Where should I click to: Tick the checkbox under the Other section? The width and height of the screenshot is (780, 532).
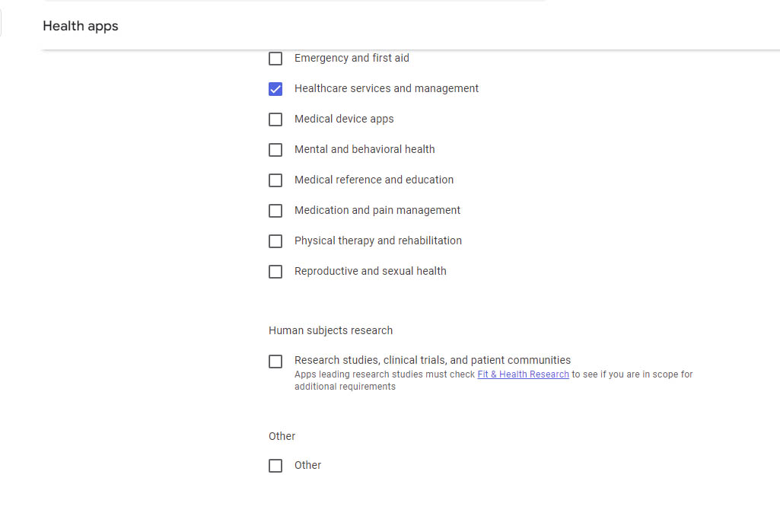[x=275, y=466]
